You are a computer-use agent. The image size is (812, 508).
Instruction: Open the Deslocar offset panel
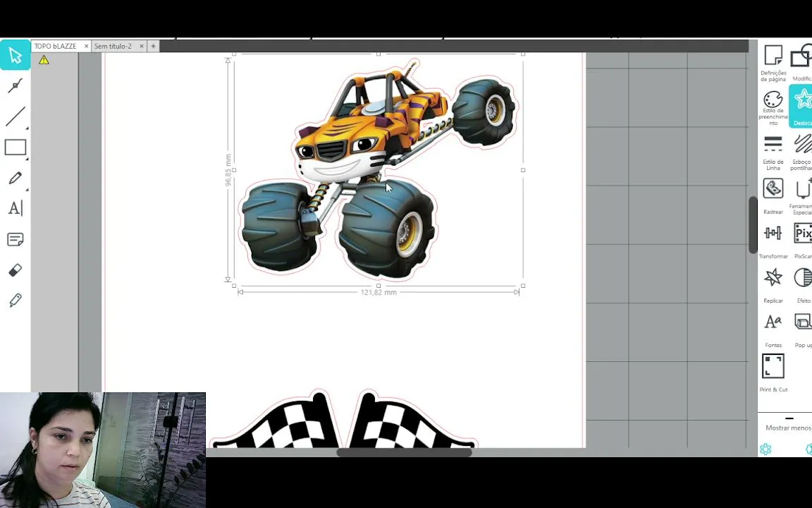801,107
